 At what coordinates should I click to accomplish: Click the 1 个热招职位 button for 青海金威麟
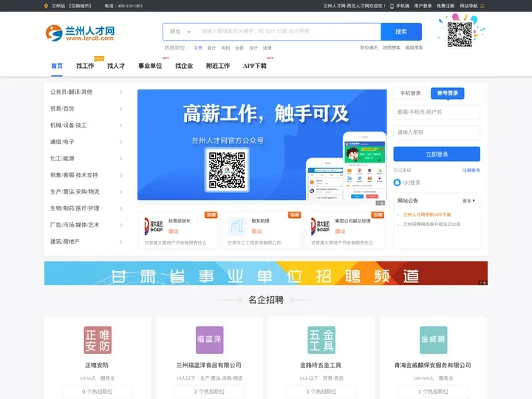click(433, 392)
